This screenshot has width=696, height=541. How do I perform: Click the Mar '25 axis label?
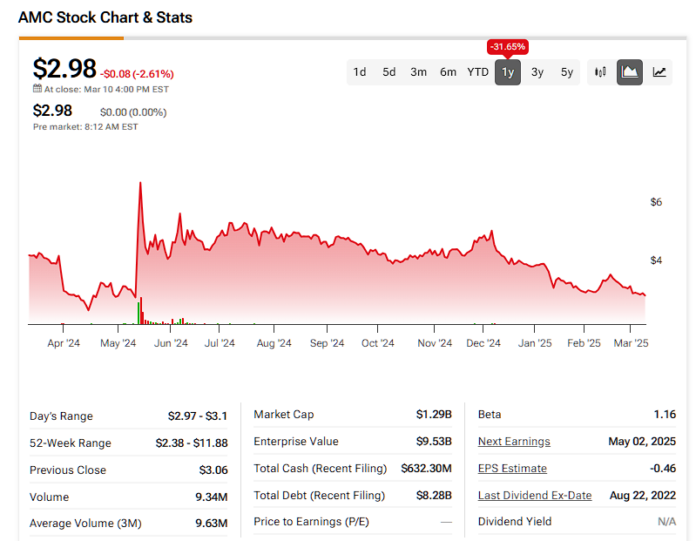pyautogui.click(x=631, y=343)
